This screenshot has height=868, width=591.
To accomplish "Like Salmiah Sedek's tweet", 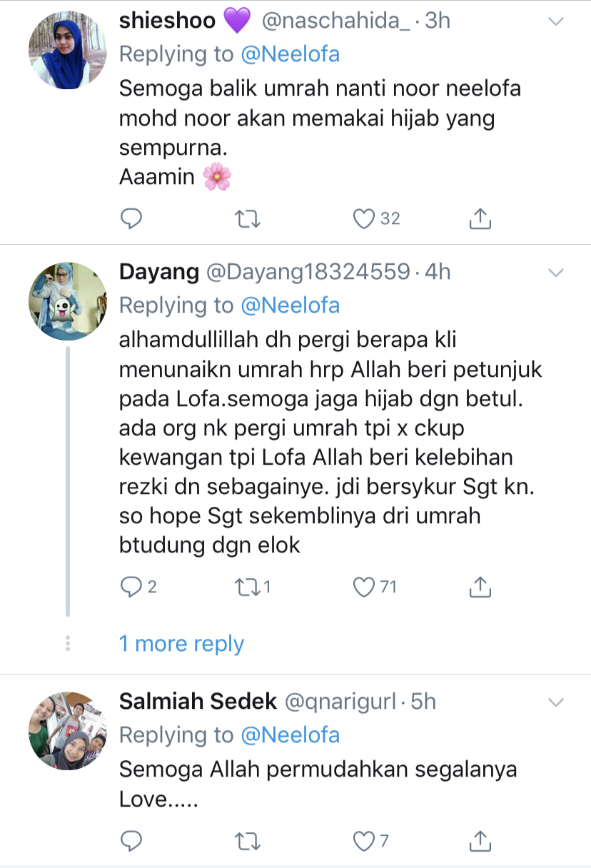I will (365, 841).
